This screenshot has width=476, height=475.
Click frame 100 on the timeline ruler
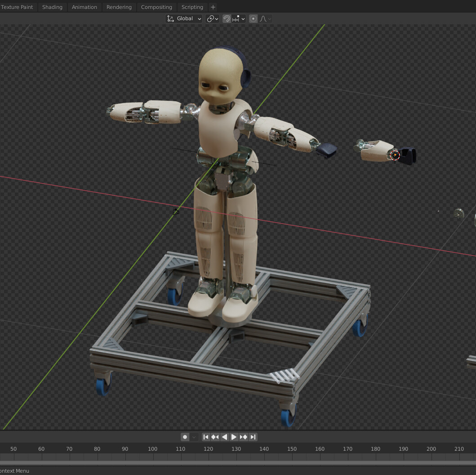pos(153,449)
